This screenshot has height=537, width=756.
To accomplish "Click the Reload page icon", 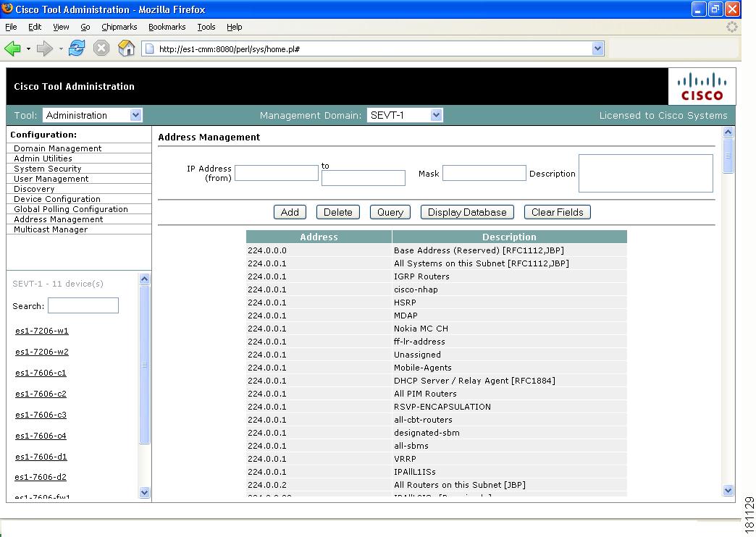I will point(77,48).
